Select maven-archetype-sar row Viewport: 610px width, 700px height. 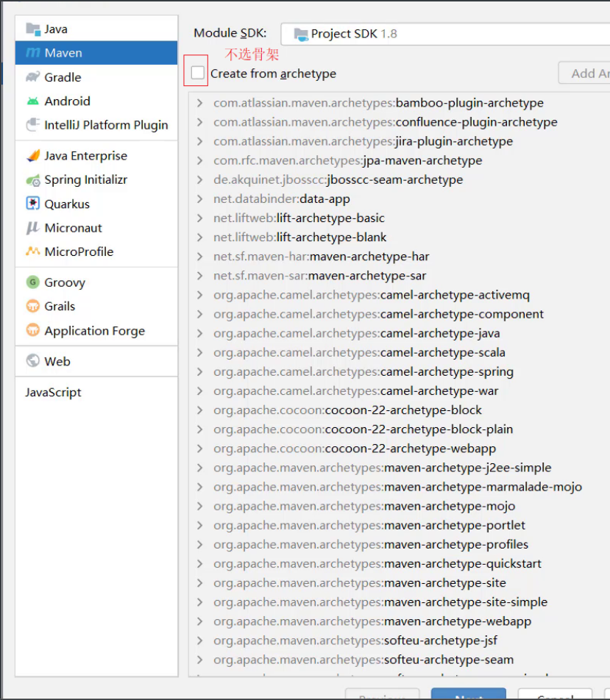400,276
